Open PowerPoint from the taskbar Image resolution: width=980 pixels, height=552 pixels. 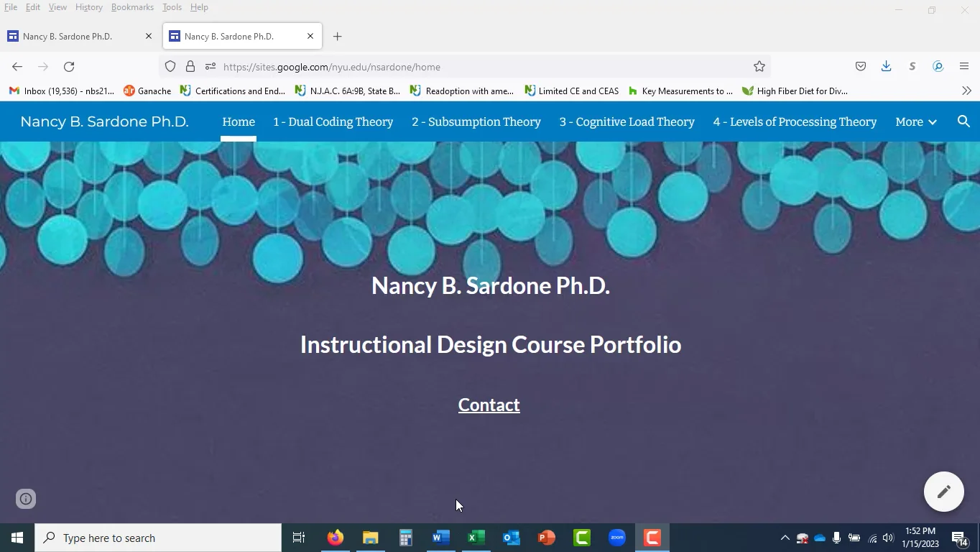pos(547,538)
